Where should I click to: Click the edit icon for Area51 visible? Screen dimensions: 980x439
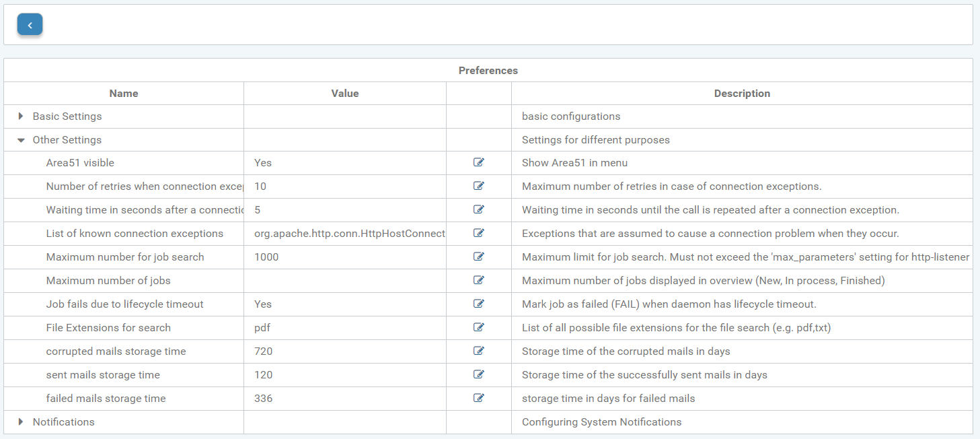(478, 162)
